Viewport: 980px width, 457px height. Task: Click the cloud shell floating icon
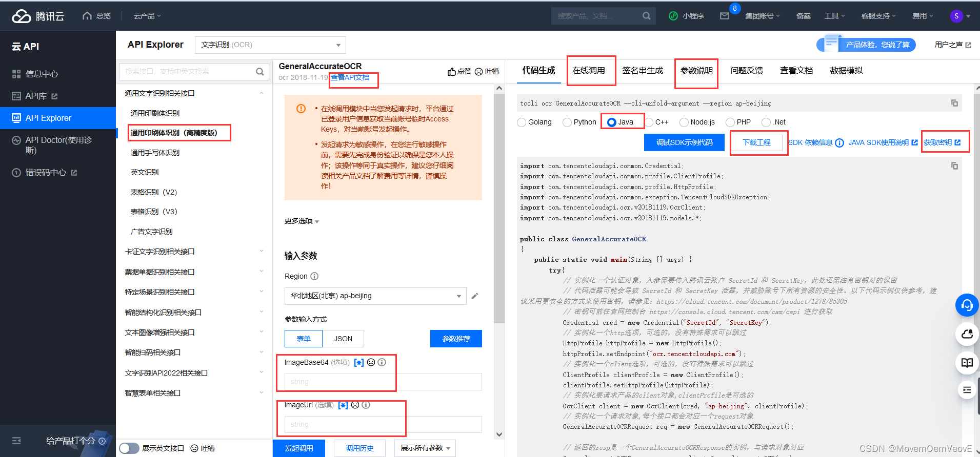coord(967,334)
